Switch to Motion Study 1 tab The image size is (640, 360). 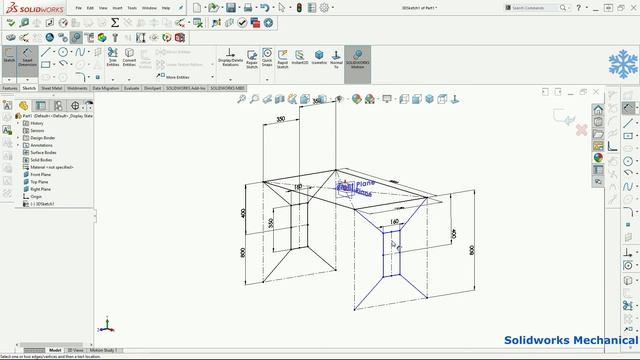tap(104, 350)
